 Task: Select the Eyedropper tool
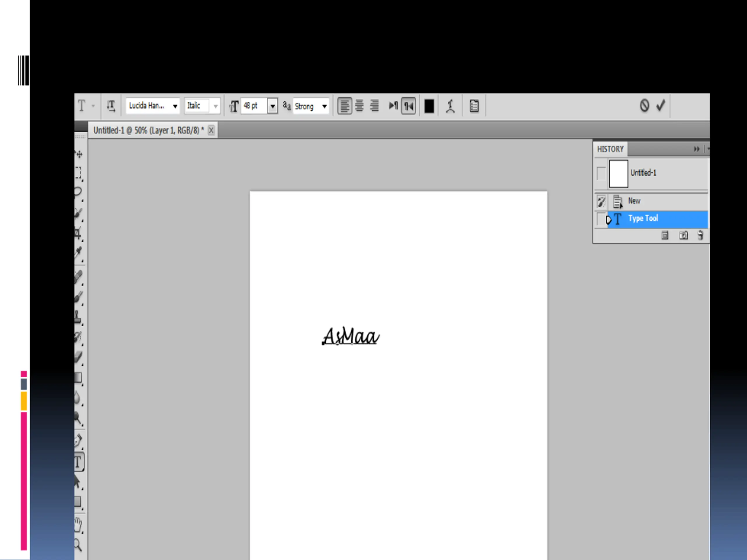pos(79,253)
